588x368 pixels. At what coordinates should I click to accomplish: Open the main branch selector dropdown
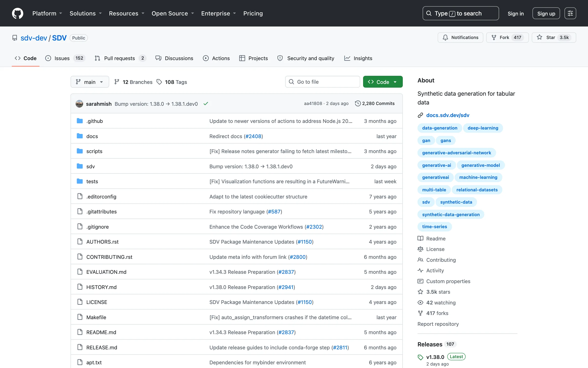(x=90, y=82)
